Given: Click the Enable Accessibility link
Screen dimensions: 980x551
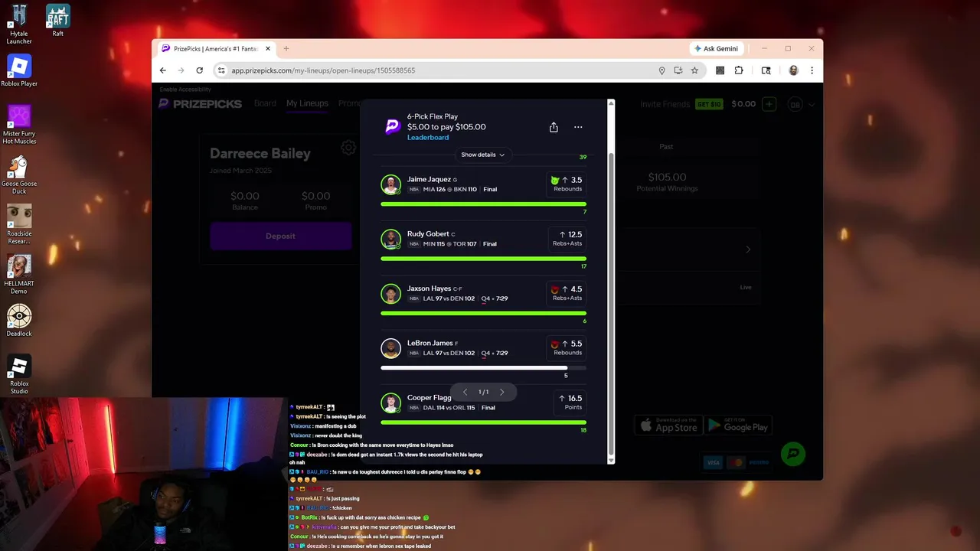Looking at the screenshot, I should coord(185,90).
